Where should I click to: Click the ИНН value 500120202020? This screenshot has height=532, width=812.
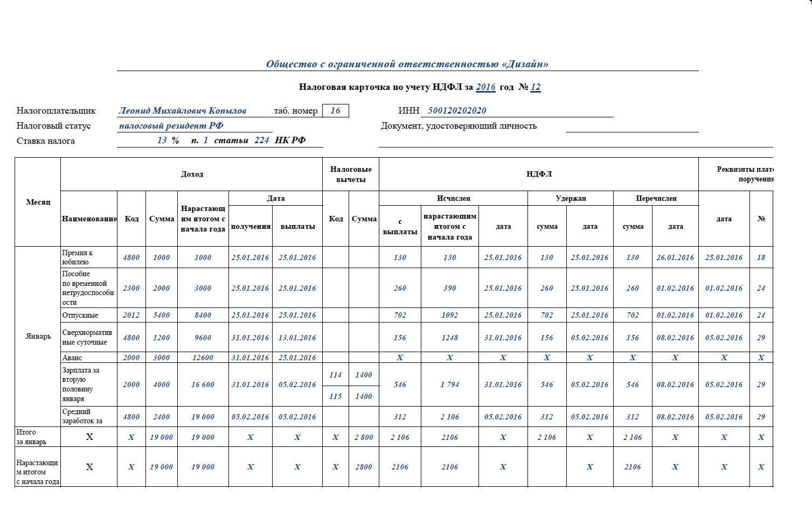[457, 110]
